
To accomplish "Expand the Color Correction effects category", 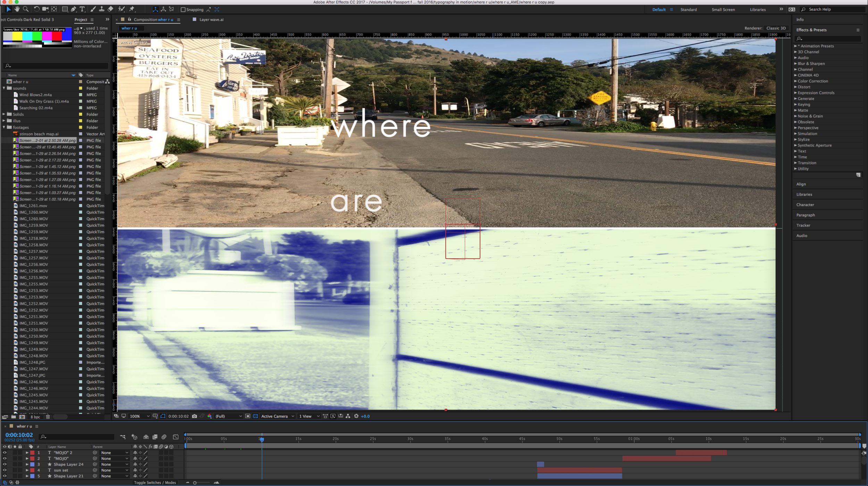I will (x=795, y=81).
